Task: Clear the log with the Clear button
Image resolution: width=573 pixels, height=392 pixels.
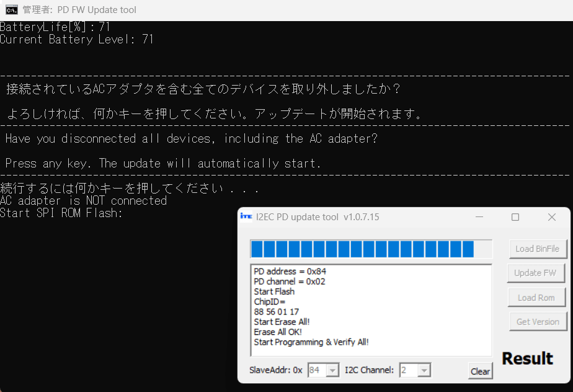Action: coord(480,371)
